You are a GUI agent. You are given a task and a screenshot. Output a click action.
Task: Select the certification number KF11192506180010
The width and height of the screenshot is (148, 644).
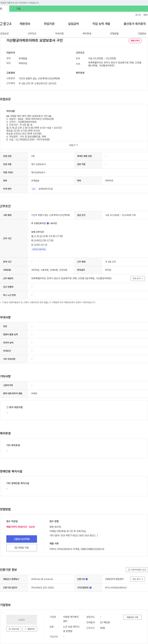click(116, 587)
